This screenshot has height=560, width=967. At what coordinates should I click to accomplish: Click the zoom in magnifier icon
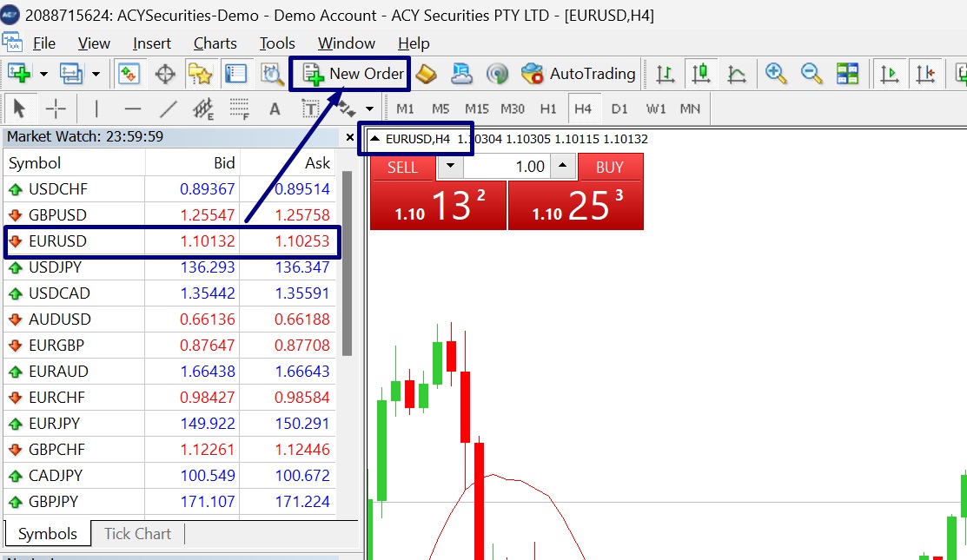(x=776, y=74)
